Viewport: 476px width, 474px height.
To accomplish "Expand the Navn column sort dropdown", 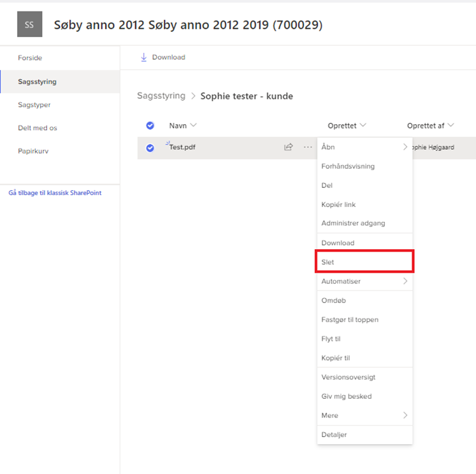I will [x=194, y=126].
